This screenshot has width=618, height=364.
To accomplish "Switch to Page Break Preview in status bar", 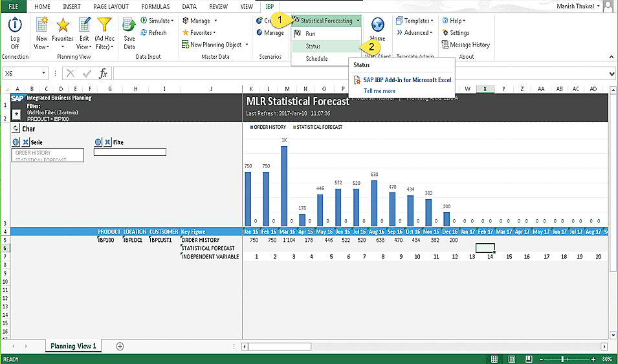I will 529,359.
